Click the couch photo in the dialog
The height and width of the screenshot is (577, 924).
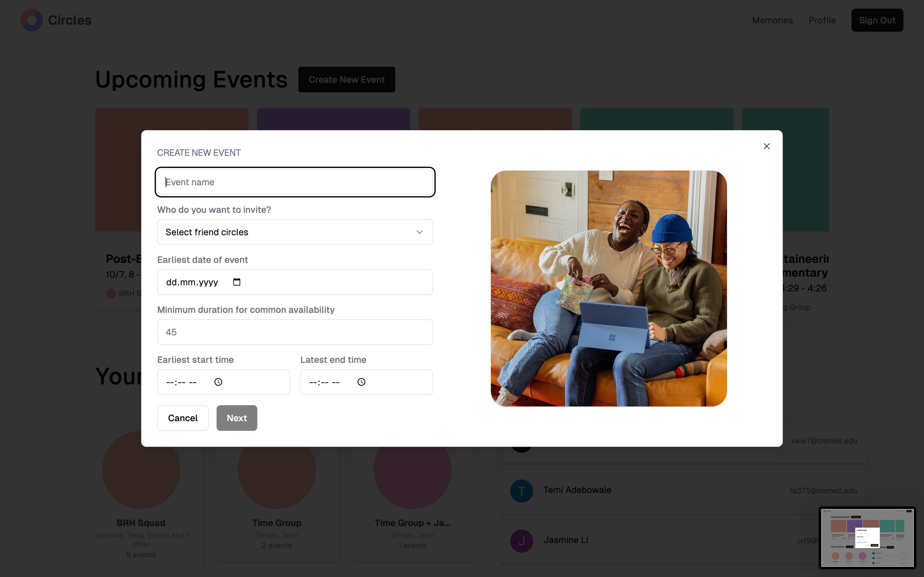tap(609, 288)
